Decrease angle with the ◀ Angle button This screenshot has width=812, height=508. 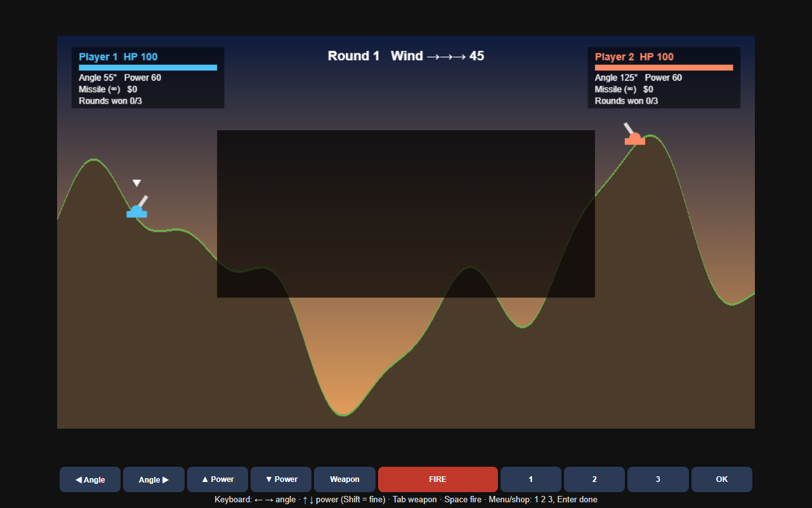pos(90,479)
